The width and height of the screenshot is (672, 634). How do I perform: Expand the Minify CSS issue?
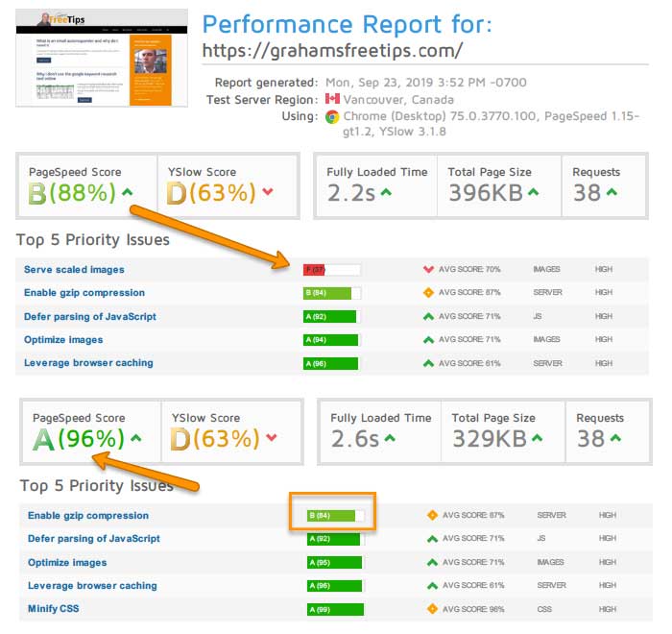[53, 608]
